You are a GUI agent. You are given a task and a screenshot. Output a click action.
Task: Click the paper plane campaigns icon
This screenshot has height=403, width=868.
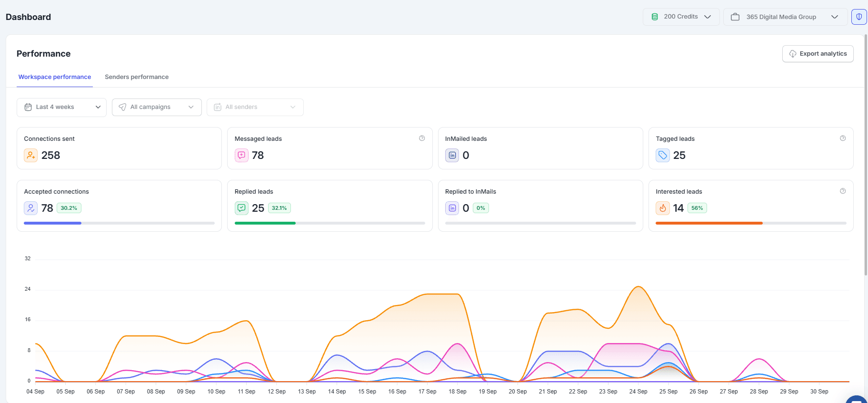click(x=122, y=107)
